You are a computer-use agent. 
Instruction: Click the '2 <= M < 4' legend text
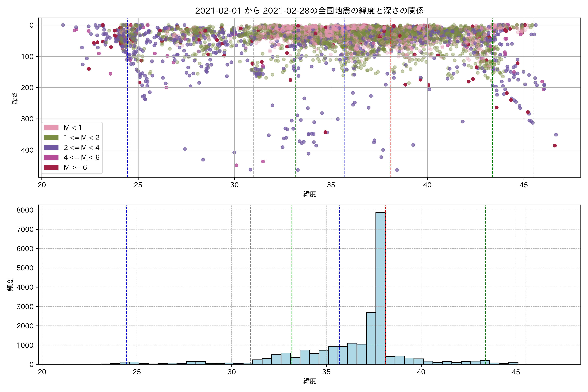point(82,147)
